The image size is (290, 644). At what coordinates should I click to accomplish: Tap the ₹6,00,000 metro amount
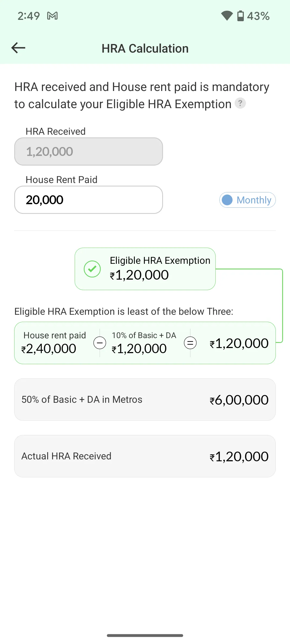pyautogui.click(x=239, y=400)
